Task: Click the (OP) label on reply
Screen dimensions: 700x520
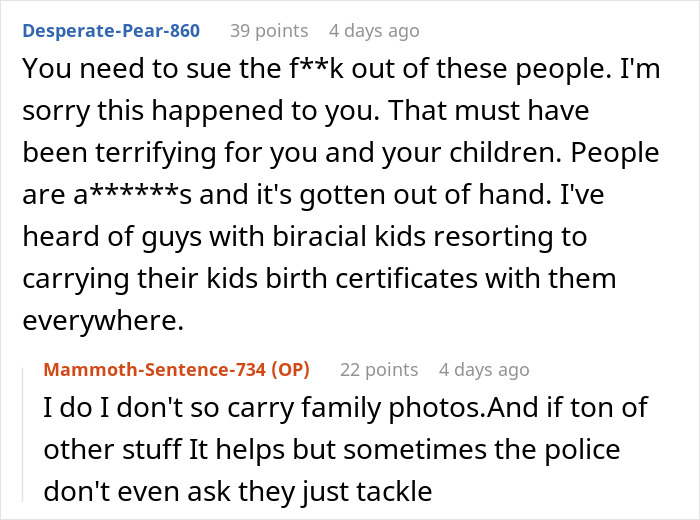Action: pyautogui.click(x=289, y=369)
